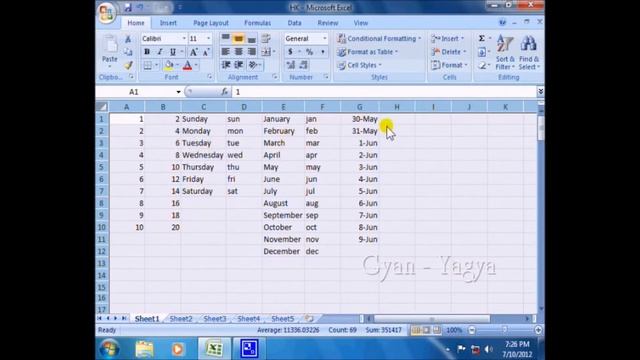Click the Insert Worksheet tab icon
Screen dimensions: 640x360
point(309,318)
